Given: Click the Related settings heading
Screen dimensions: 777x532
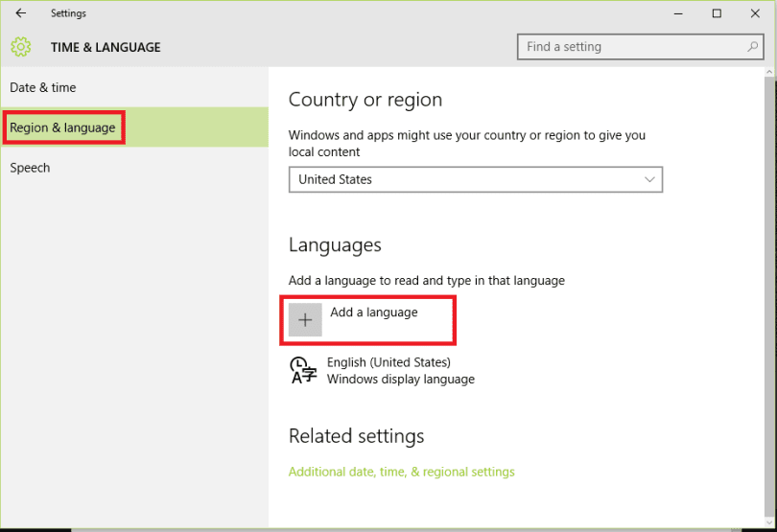Looking at the screenshot, I should point(356,436).
